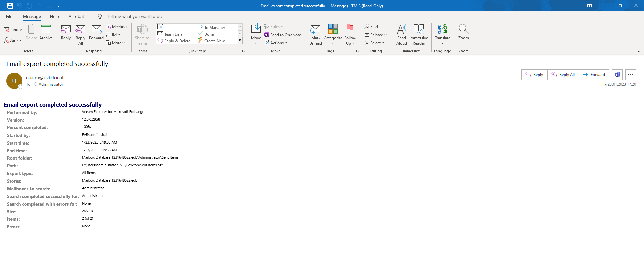Click the Items value 2 (of 2)
644x266 pixels.
pyautogui.click(x=88, y=218)
